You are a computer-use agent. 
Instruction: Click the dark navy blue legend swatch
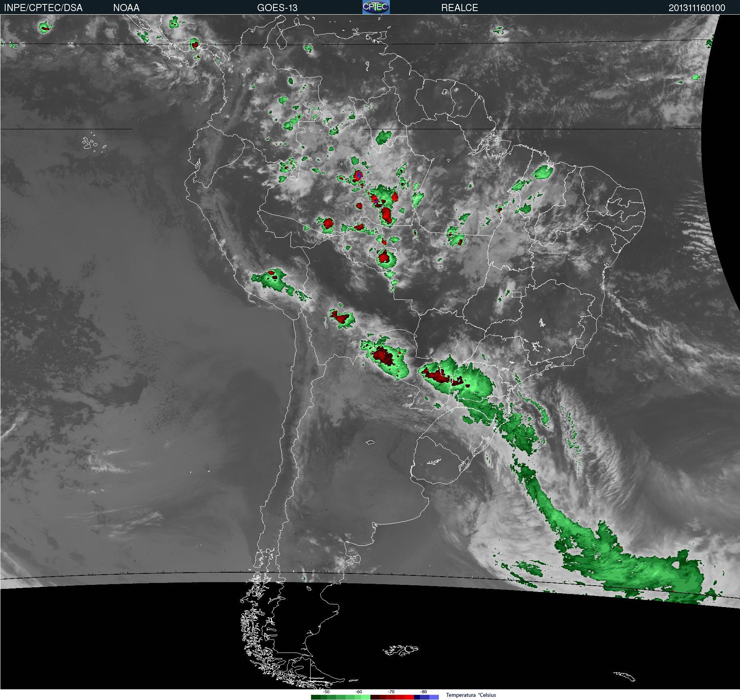[x=417, y=697]
